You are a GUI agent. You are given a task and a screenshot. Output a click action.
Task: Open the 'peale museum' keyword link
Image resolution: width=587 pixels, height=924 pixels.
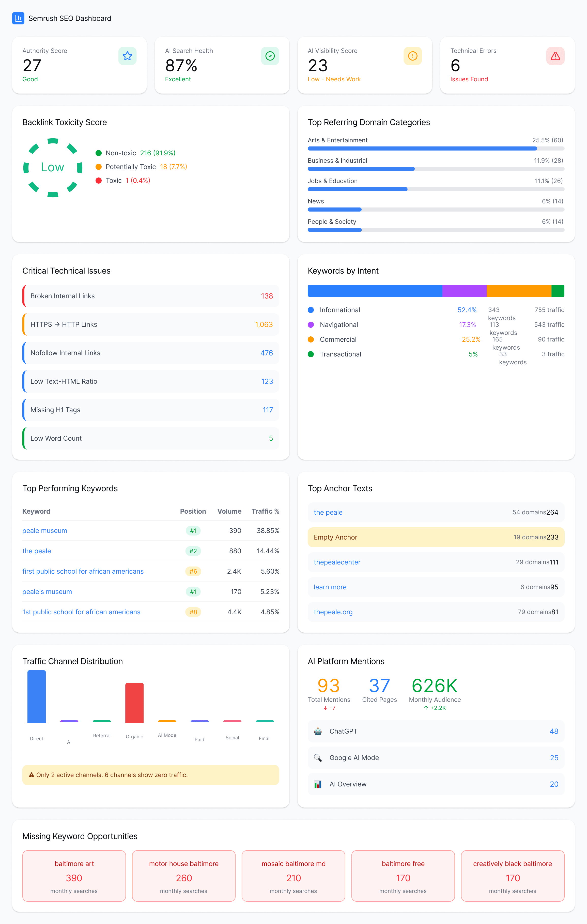pos(44,531)
